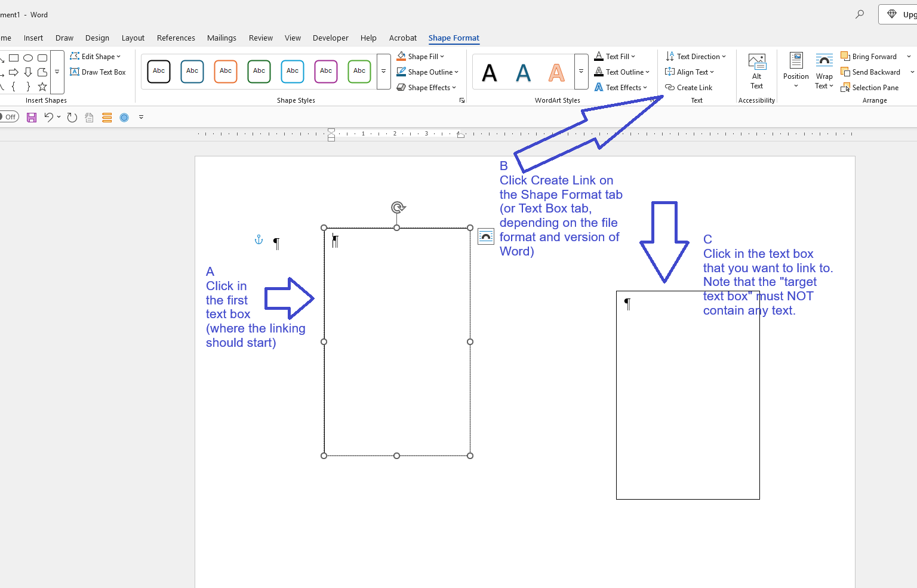
Task: Open the Edit Shape dropdown
Action: [96, 57]
